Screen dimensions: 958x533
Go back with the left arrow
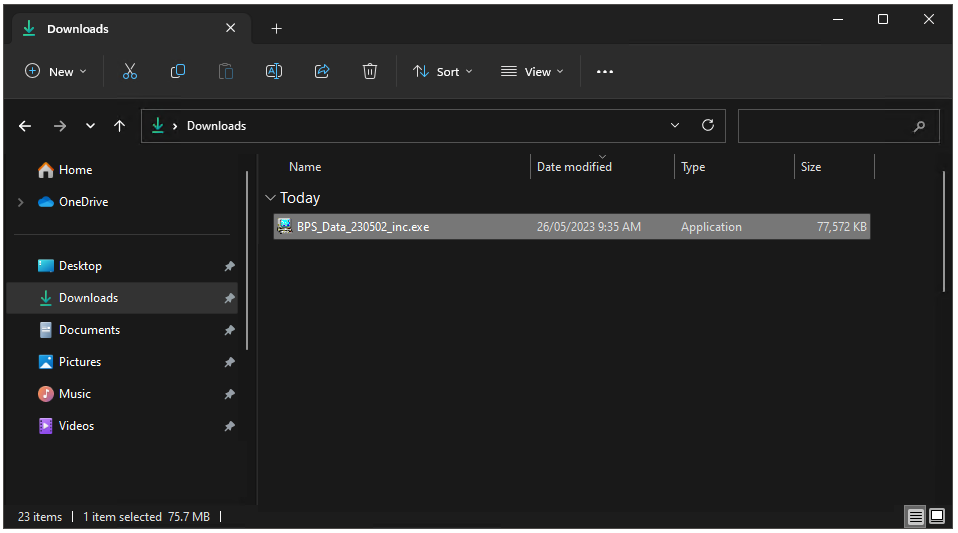25,126
